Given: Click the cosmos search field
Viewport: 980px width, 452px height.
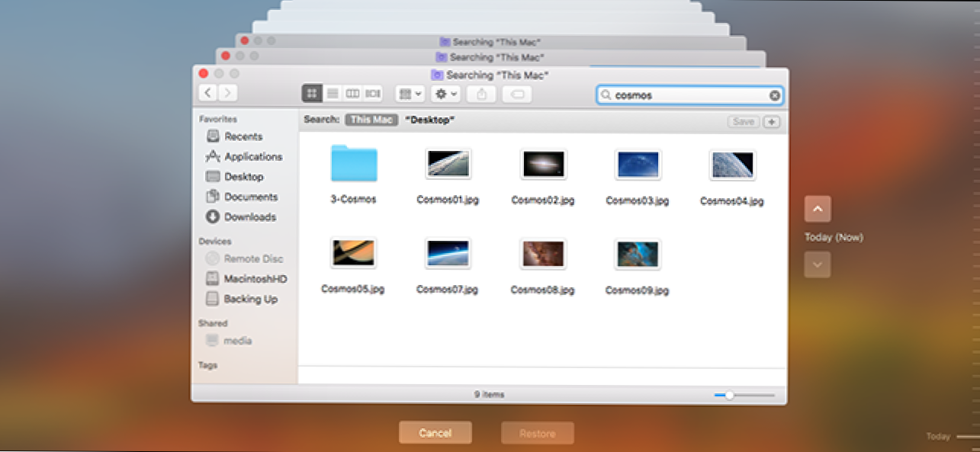Looking at the screenshot, I should click(x=686, y=95).
